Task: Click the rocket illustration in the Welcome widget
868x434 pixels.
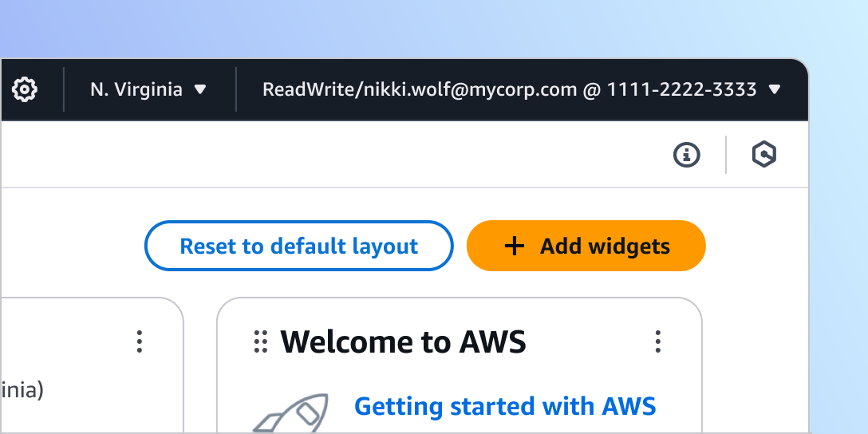Action: 293,414
